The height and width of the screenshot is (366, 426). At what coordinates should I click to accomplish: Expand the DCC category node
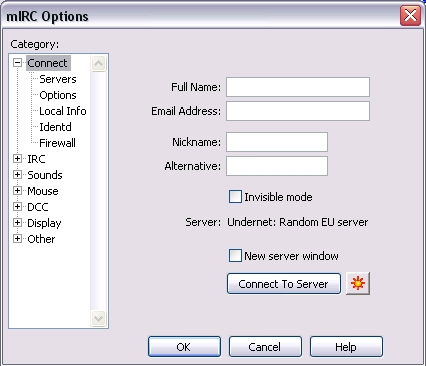[17, 207]
